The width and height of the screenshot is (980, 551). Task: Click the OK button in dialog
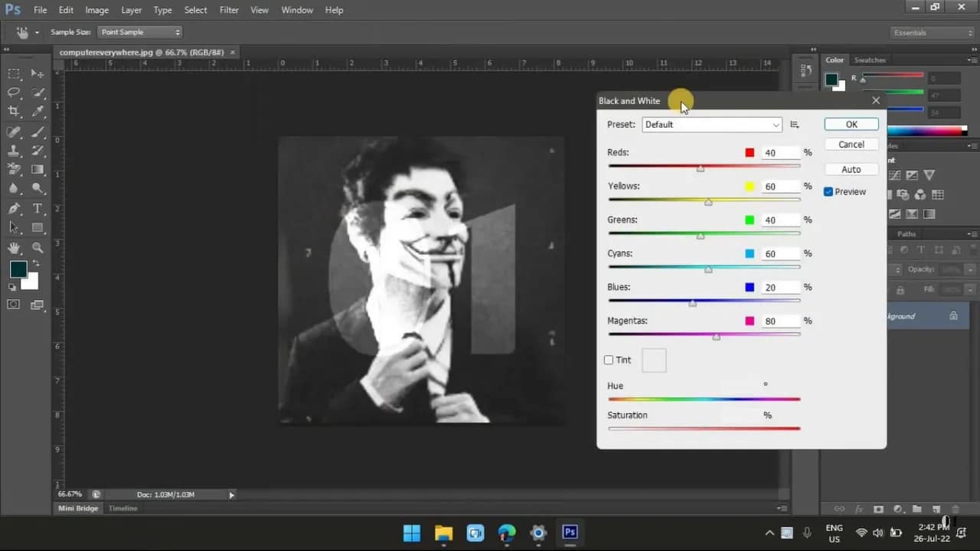click(851, 125)
